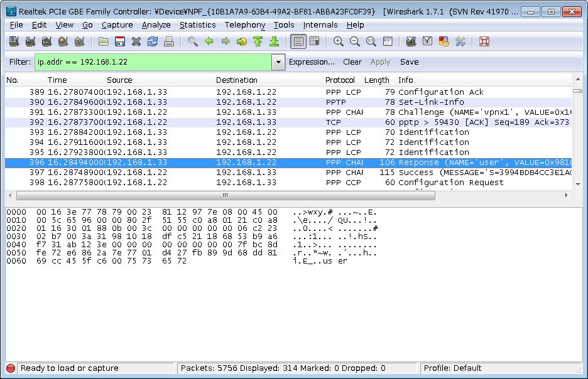
Task: Save the current filter expression
Action: pos(409,62)
